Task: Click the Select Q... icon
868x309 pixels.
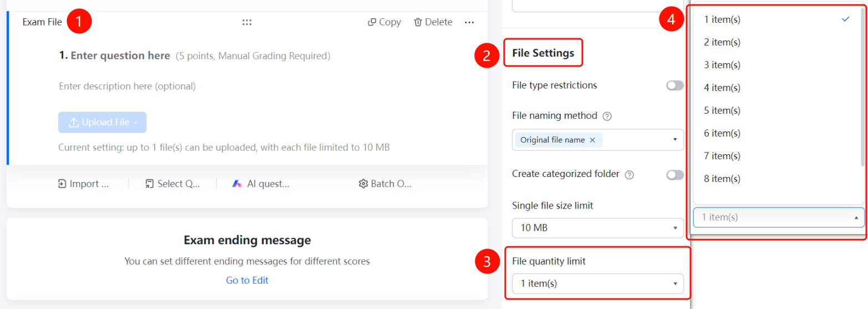Action: (x=150, y=184)
